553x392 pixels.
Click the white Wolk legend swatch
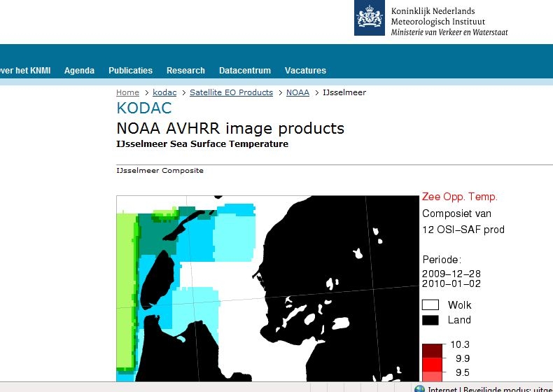(430, 304)
